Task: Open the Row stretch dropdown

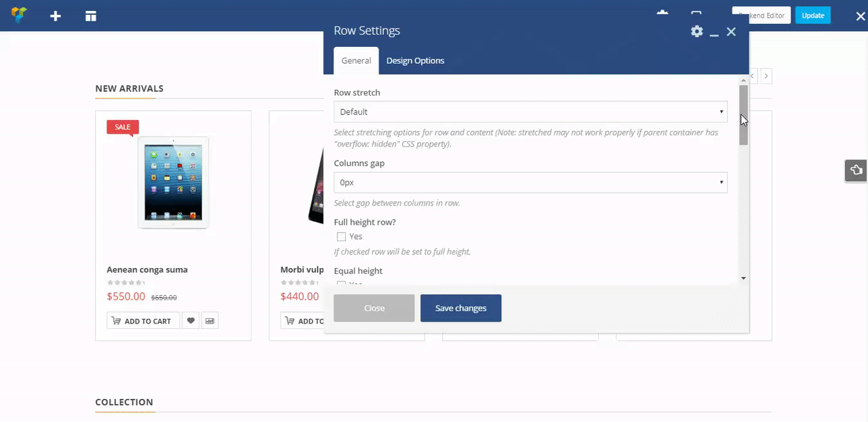Action: pos(530,112)
